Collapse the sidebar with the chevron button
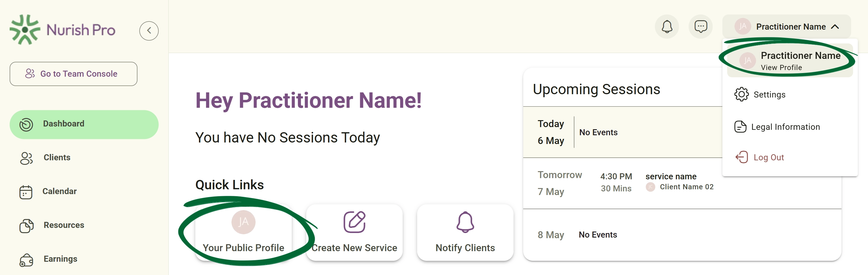This screenshot has height=275, width=868. (149, 31)
